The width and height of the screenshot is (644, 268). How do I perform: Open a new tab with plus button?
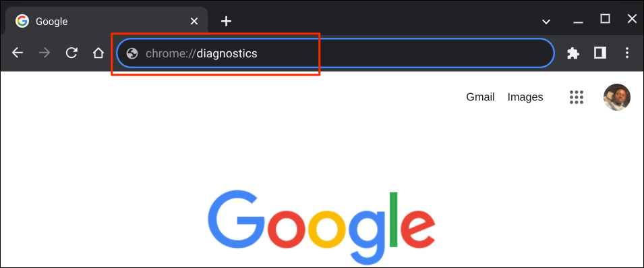coord(227,22)
